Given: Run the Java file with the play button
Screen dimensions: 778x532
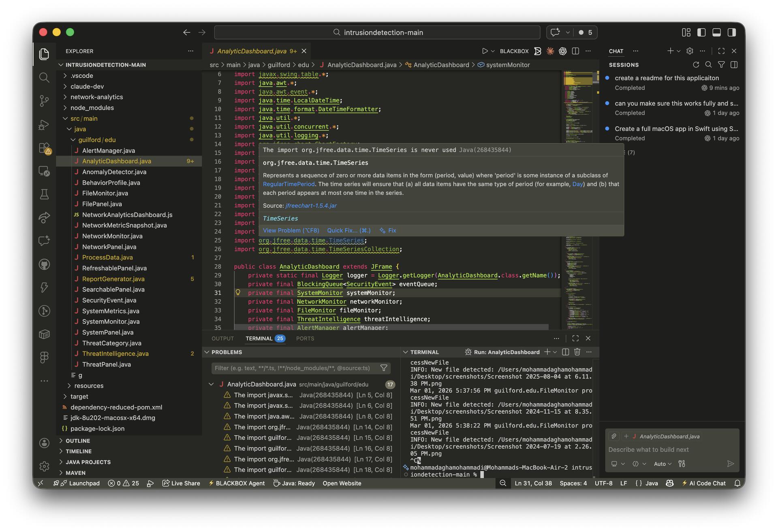Looking at the screenshot, I should point(485,51).
